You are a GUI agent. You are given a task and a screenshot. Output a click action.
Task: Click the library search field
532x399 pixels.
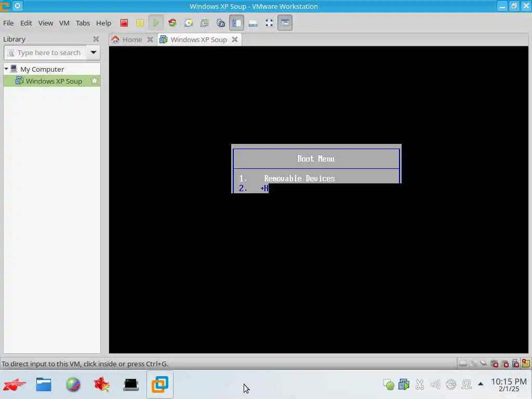45,52
